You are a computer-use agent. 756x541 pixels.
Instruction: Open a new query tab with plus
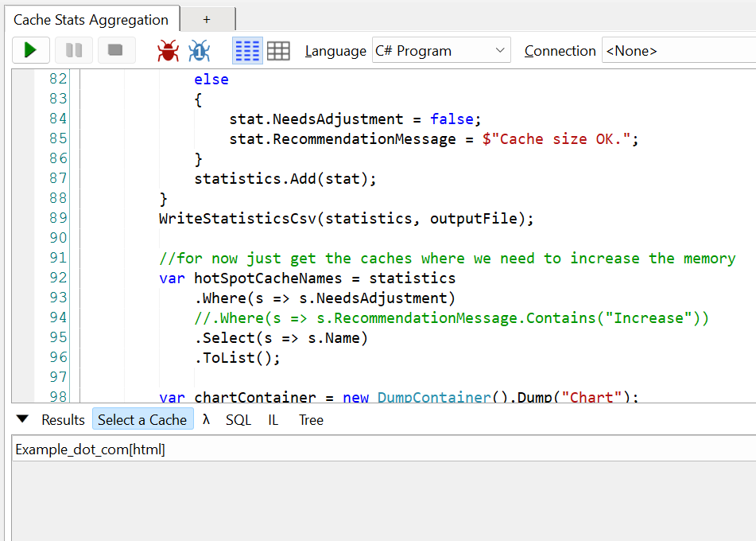click(x=207, y=20)
